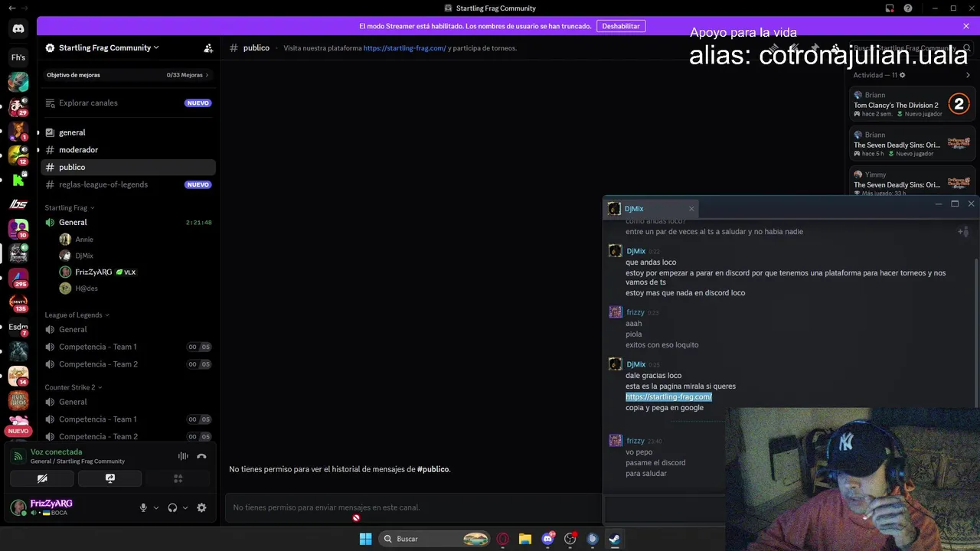This screenshot has height=551, width=980.
Task: Open Counter Strike 2 Competencia - Team 1
Action: pos(129,419)
